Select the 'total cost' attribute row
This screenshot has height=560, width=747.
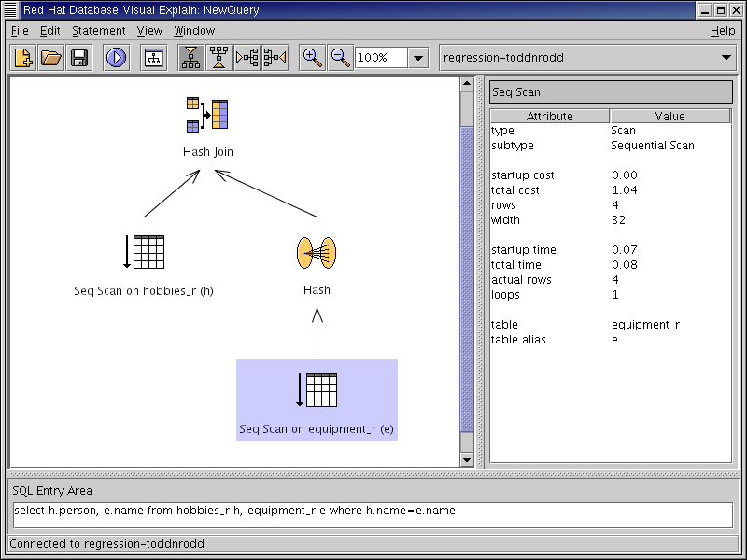pos(611,190)
